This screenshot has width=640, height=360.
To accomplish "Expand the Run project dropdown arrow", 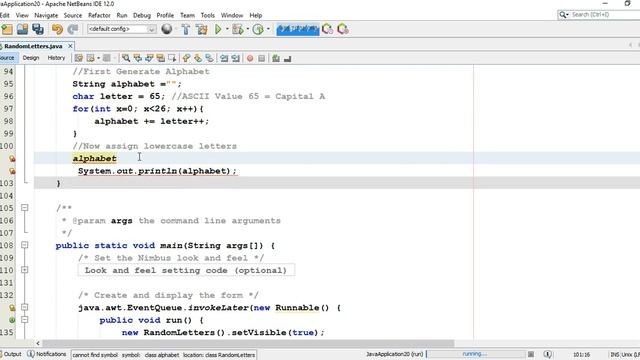I will pos(227,29).
